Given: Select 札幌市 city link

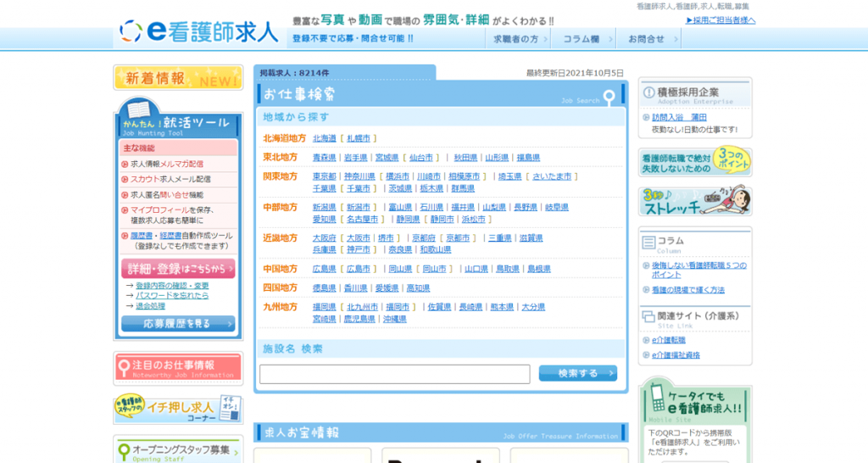Looking at the screenshot, I should point(359,138).
